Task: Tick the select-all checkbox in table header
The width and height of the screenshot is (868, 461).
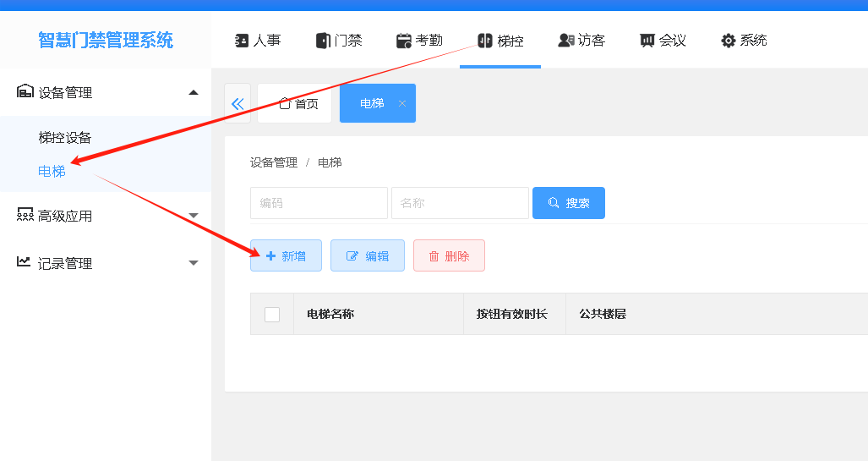Action: [x=272, y=314]
